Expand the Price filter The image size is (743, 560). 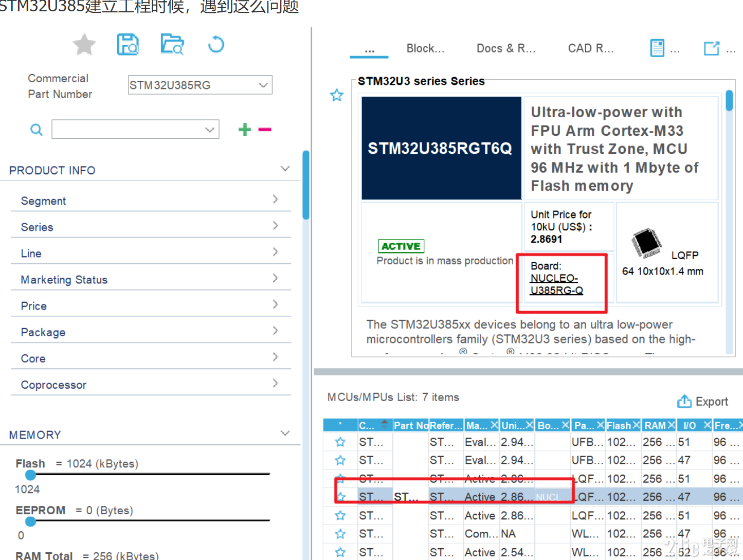pos(276,304)
